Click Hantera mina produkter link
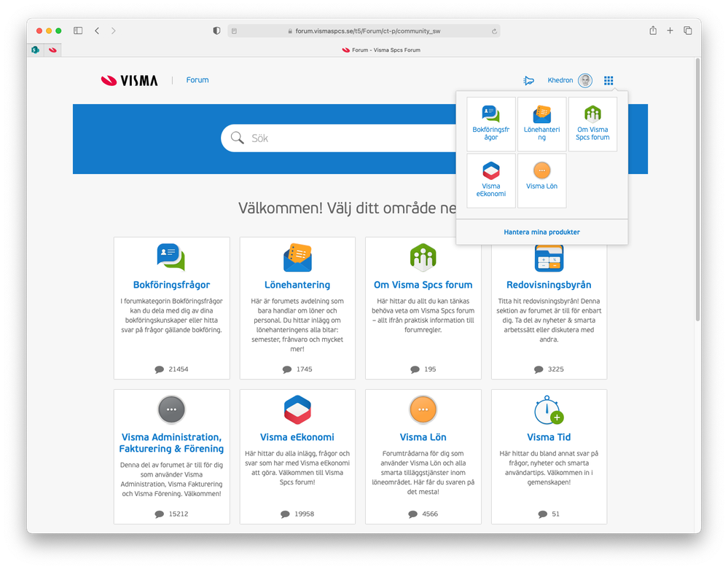Image resolution: width=728 pixels, height=569 pixels. point(542,232)
